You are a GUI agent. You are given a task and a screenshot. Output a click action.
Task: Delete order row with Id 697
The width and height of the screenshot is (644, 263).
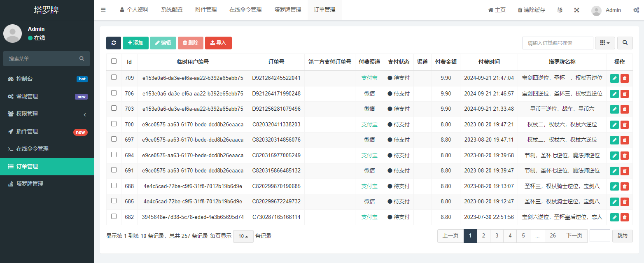[625, 140]
